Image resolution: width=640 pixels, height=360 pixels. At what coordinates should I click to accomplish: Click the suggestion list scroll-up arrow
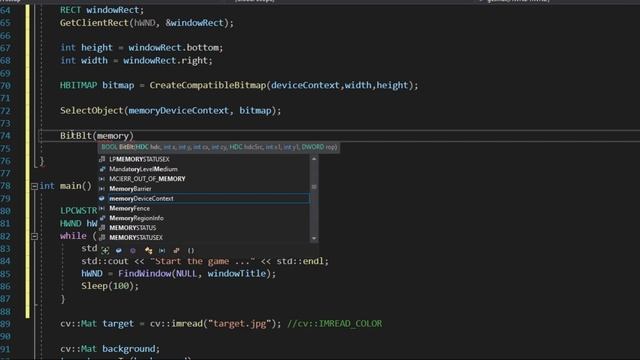[x=314, y=159]
